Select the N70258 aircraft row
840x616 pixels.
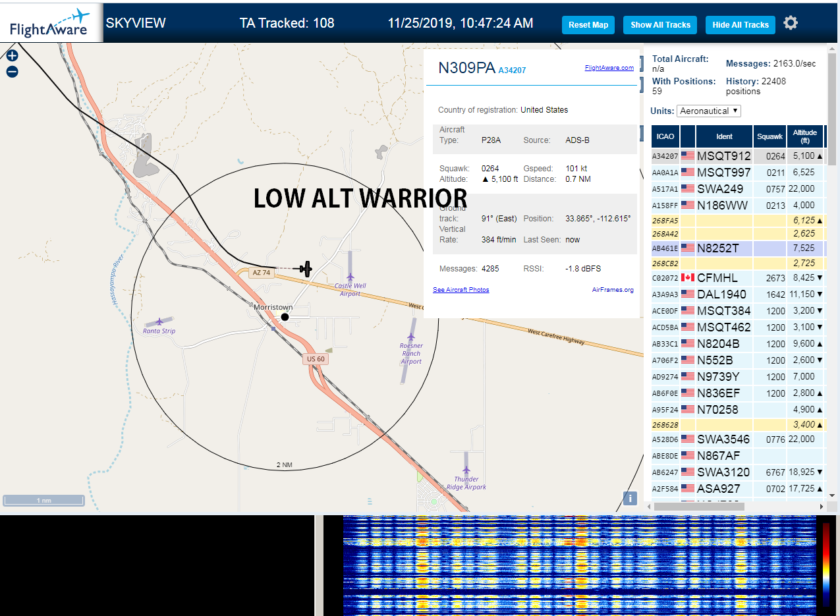tap(737, 410)
